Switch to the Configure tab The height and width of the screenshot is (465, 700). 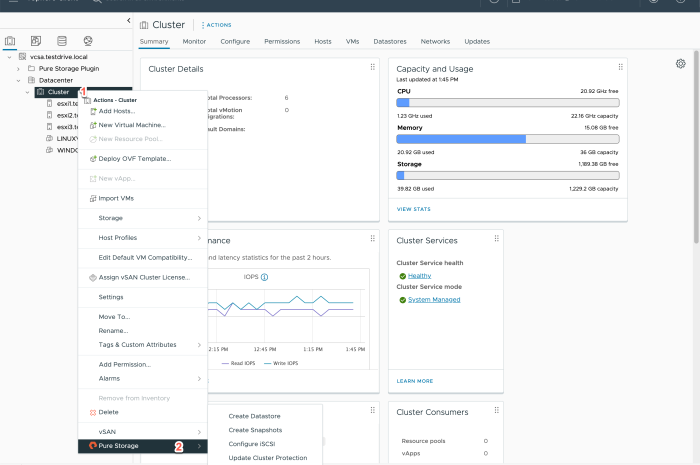click(235, 42)
